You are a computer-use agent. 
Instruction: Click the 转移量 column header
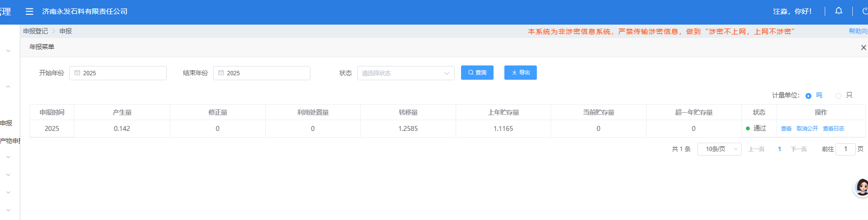pyautogui.click(x=408, y=112)
